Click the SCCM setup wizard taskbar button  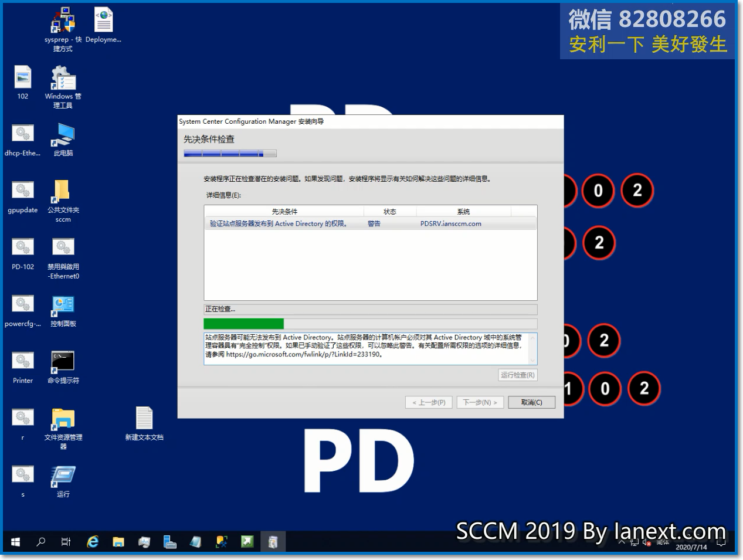pyautogui.click(x=273, y=542)
